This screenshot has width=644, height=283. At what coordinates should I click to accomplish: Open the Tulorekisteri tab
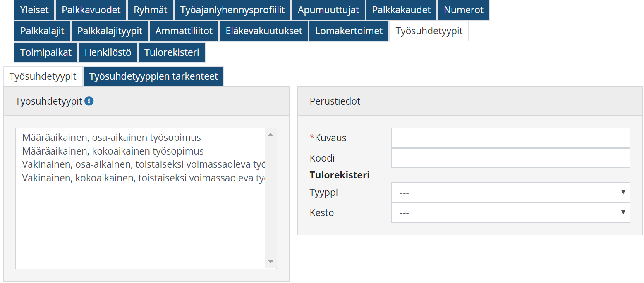[172, 52]
